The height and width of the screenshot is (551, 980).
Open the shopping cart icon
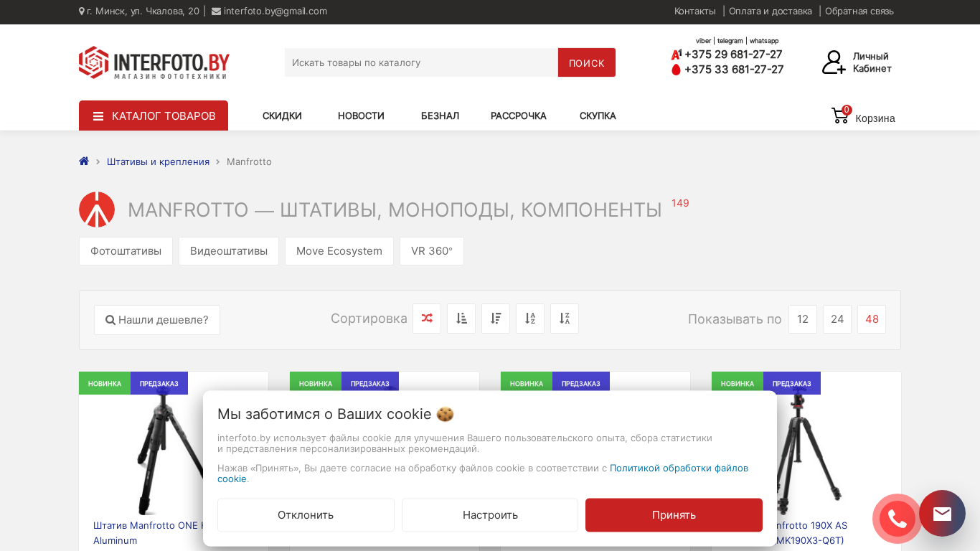coord(840,116)
